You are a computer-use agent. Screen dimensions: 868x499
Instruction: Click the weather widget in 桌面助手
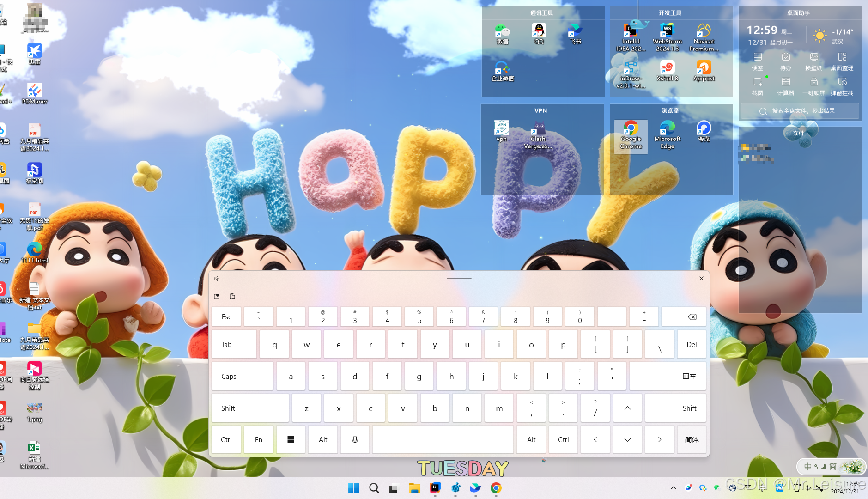coord(833,36)
